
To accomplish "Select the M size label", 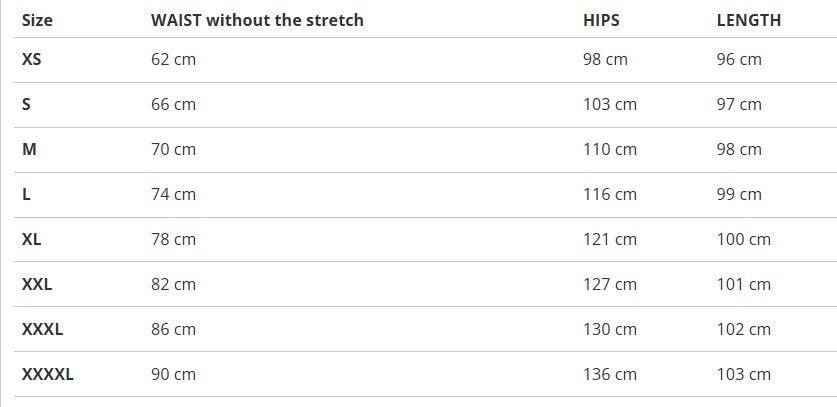I will 29,149.
